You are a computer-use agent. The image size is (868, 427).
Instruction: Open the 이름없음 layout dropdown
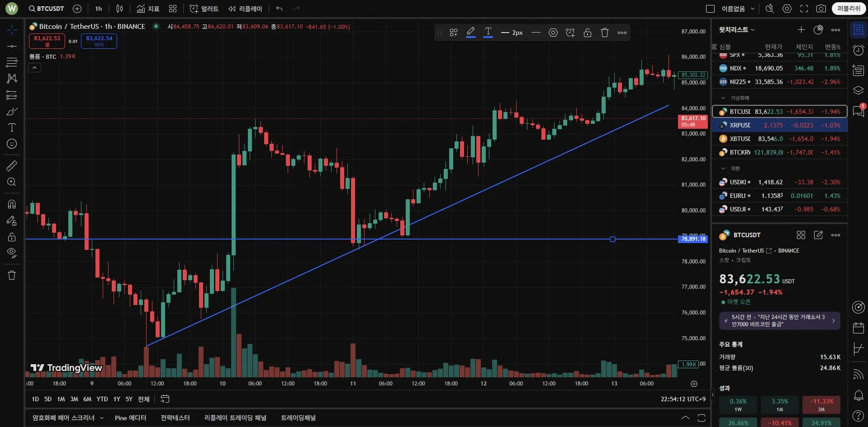click(x=738, y=9)
